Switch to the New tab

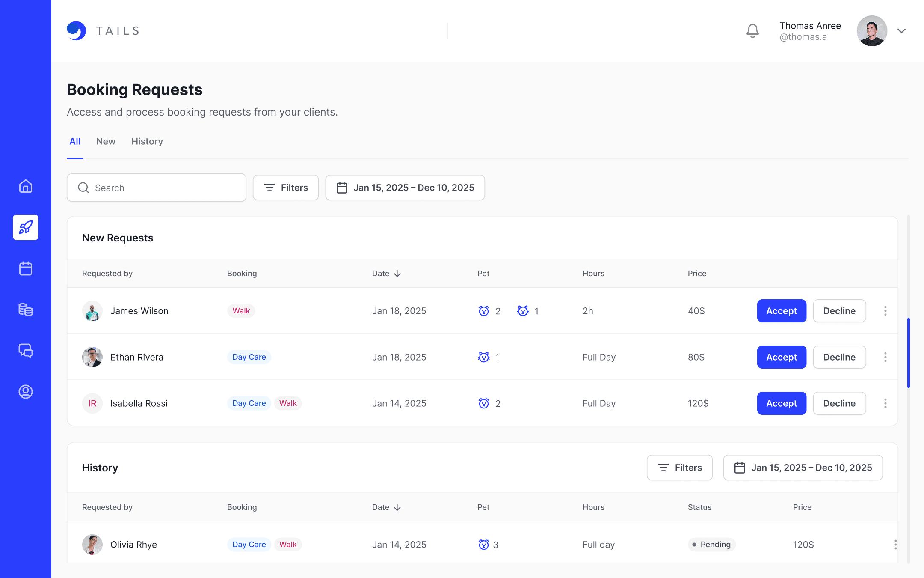(106, 141)
